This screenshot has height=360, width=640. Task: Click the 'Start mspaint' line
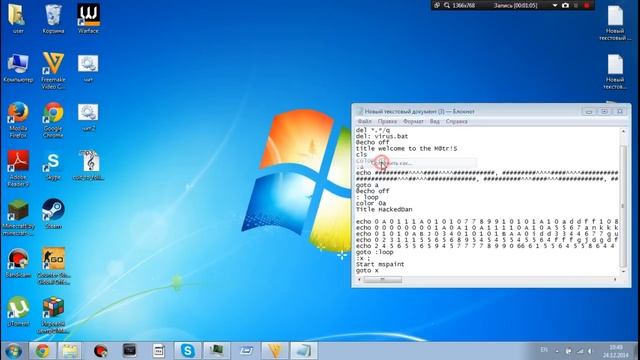click(380, 264)
